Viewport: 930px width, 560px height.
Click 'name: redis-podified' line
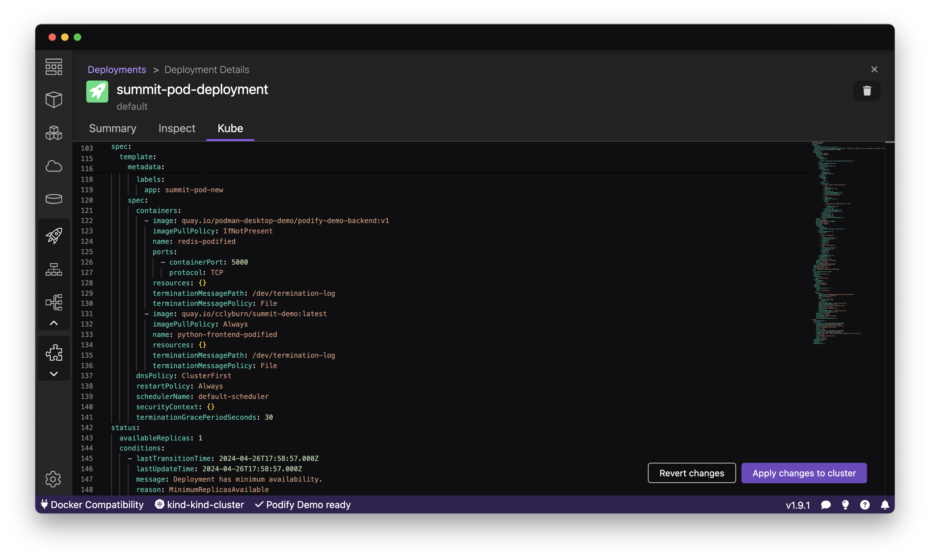pyautogui.click(x=194, y=241)
